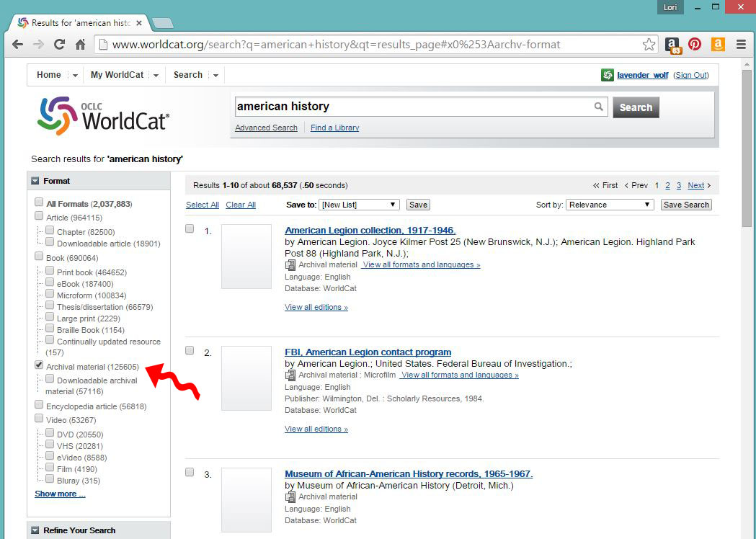Click the Save Search button
This screenshot has height=539, width=756.
click(685, 205)
